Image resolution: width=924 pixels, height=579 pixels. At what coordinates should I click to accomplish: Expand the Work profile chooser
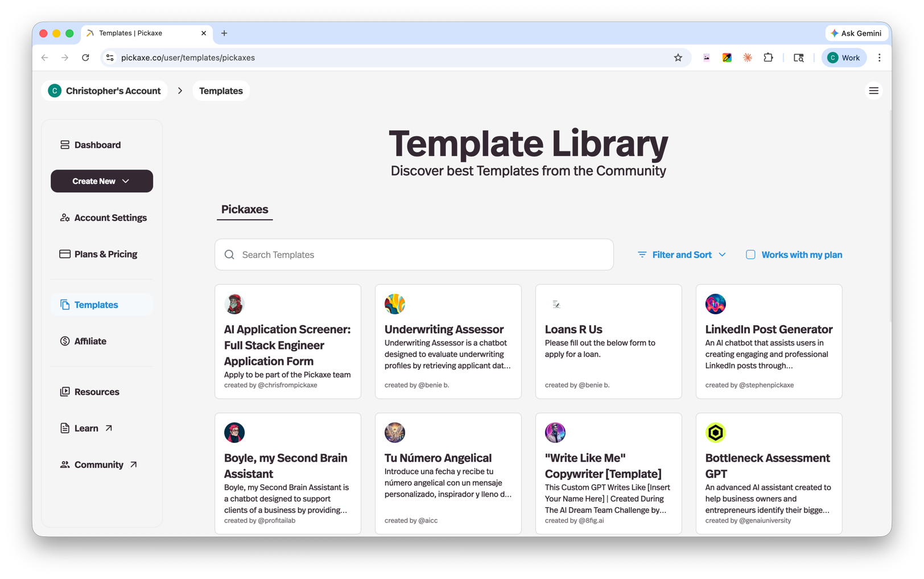click(844, 58)
